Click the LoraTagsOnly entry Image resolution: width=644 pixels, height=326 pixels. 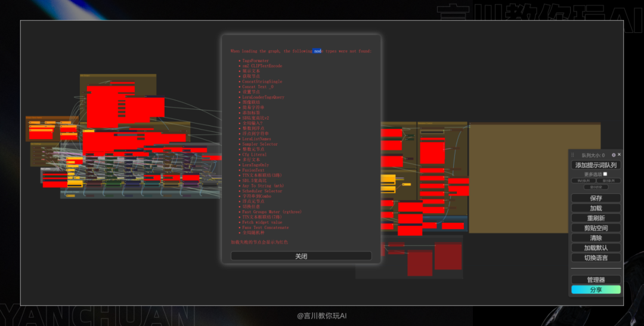coord(255,165)
